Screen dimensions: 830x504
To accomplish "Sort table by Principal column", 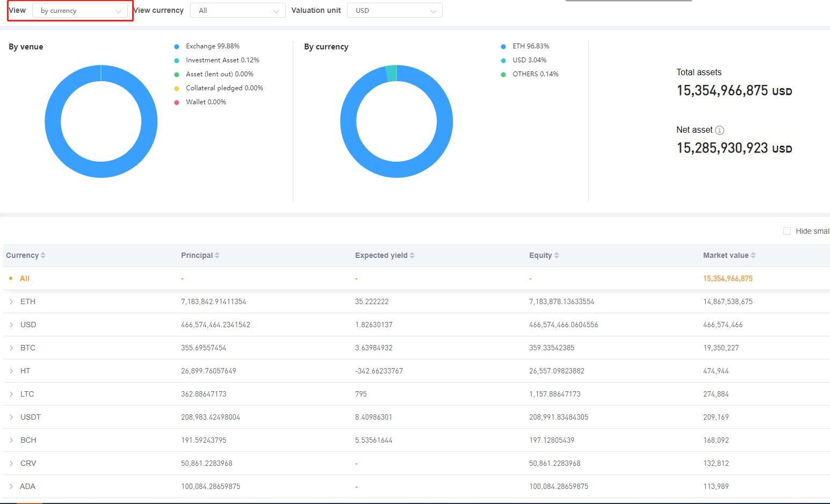I will tap(217, 255).
